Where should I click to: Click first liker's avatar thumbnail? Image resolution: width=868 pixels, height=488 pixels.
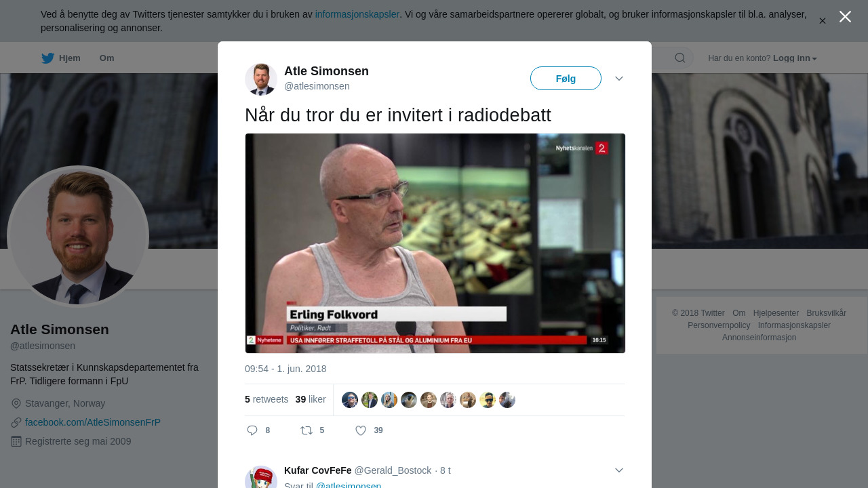[350, 400]
